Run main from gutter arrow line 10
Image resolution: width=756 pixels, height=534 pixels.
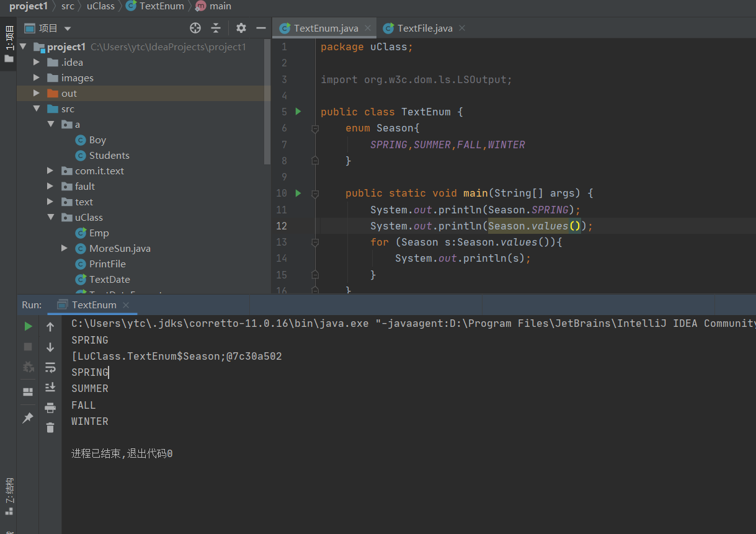[298, 193]
